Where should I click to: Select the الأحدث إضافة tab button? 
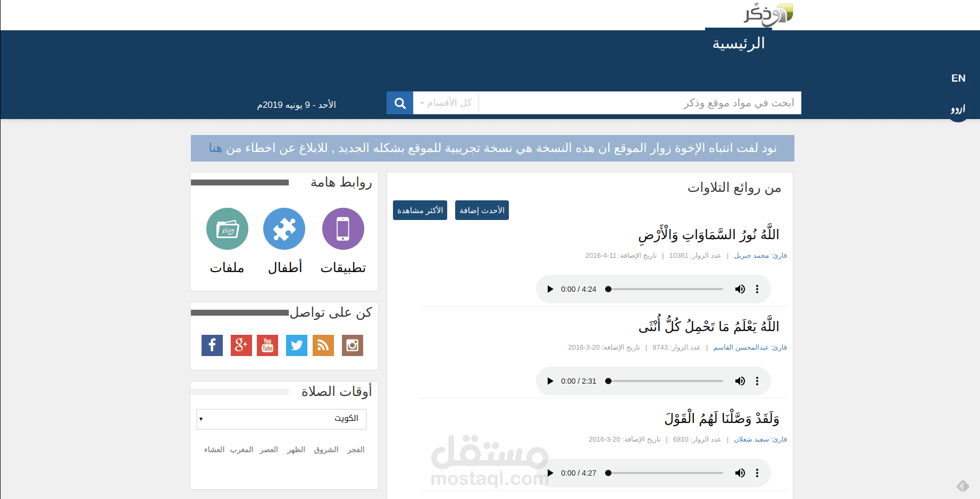click(x=482, y=210)
